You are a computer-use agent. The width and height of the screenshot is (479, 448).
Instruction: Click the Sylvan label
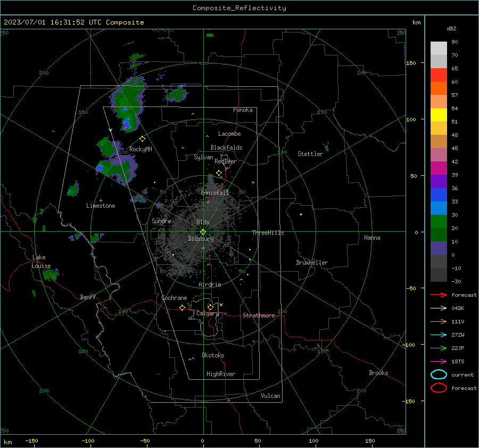(203, 157)
